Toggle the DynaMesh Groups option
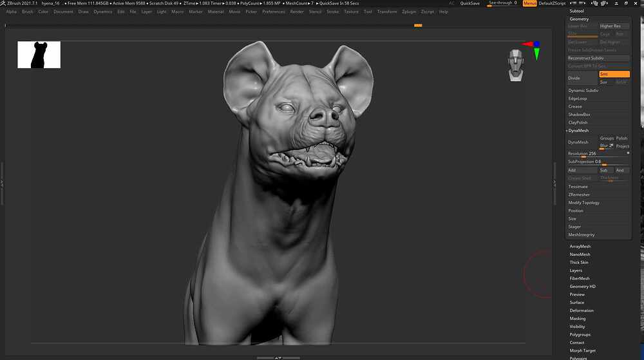 tap(607, 138)
